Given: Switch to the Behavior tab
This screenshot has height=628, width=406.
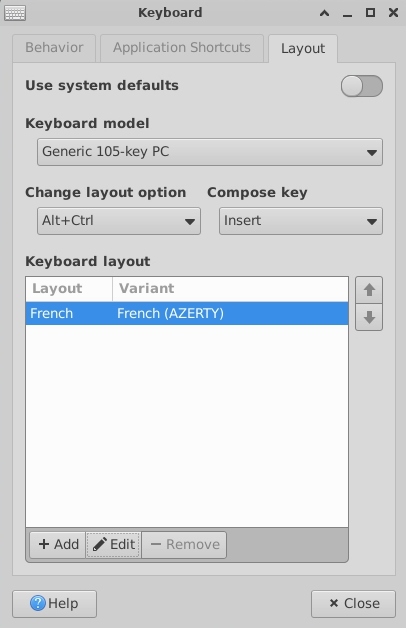Looking at the screenshot, I should (x=54, y=48).
